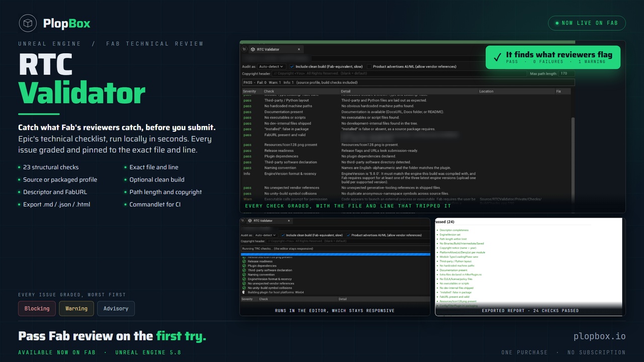
Task: Click the Unreal Engine logo in the upper validator window
Action: [244, 49]
